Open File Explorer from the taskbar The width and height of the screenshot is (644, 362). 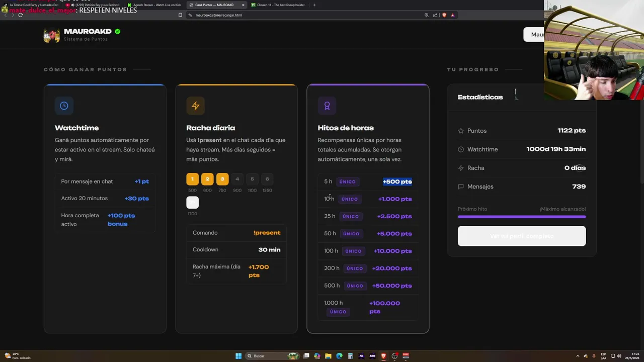[x=328, y=356]
